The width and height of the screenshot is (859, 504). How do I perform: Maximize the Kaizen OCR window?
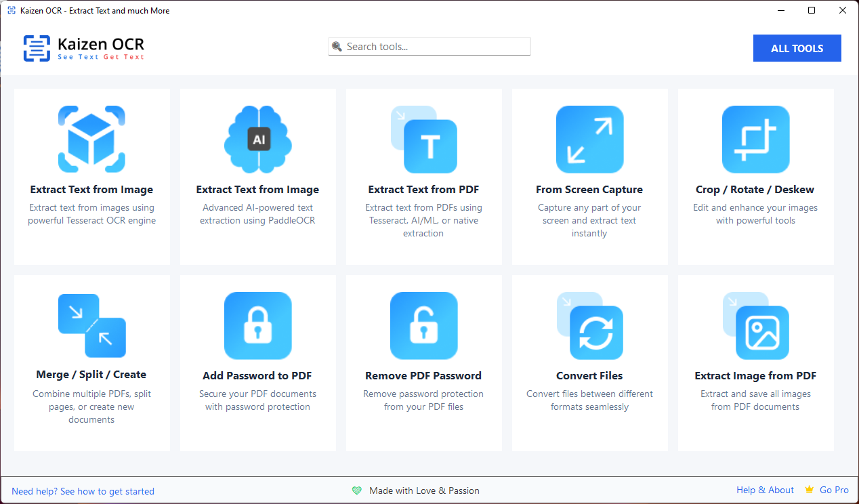812,10
